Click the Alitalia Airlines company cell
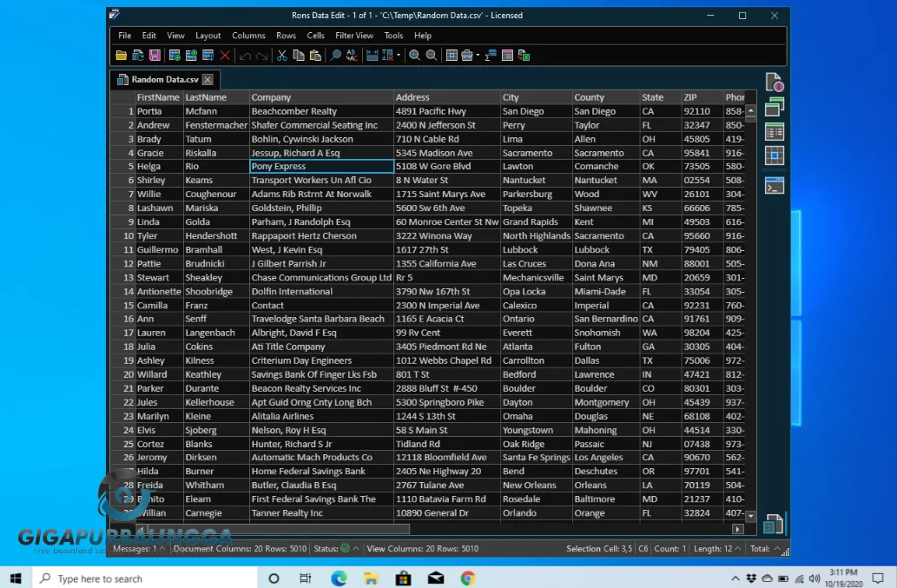Screen dimensions: 897x588 tap(321, 416)
